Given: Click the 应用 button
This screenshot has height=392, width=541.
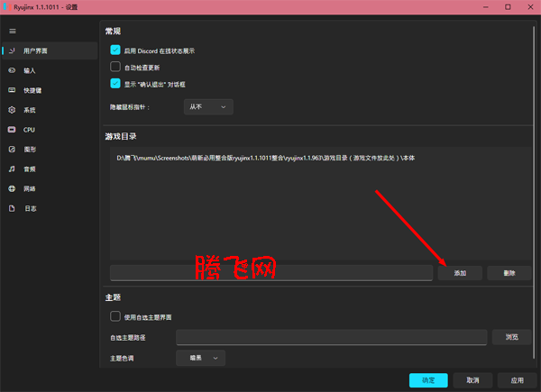Looking at the screenshot, I should pyautogui.click(x=517, y=380).
